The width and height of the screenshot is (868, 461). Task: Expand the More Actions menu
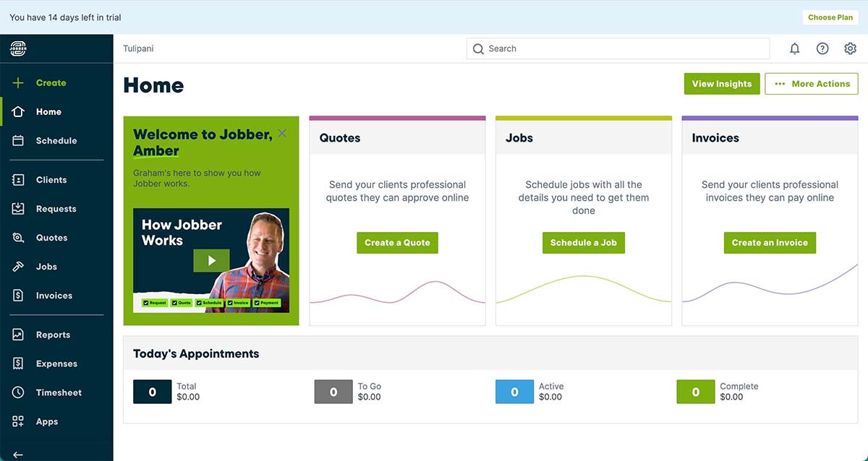[x=811, y=83]
